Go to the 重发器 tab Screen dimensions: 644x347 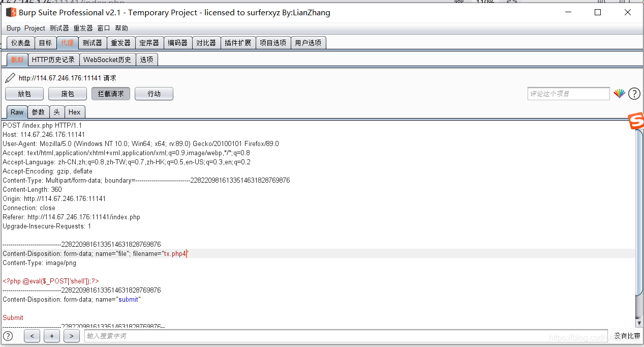click(x=120, y=43)
